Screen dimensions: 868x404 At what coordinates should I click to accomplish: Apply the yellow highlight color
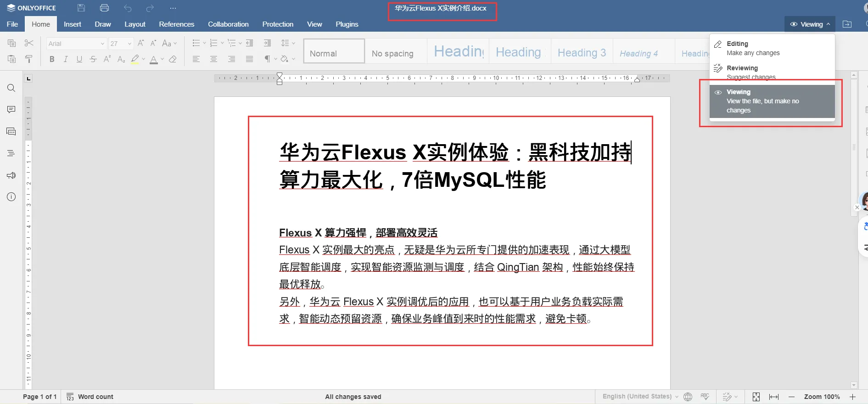pos(134,59)
